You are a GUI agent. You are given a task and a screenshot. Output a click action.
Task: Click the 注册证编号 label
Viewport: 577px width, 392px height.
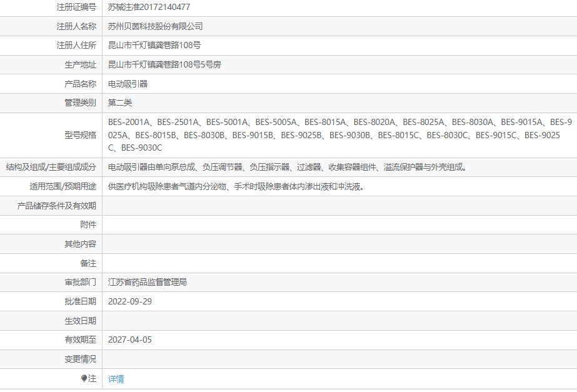[76, 7]
